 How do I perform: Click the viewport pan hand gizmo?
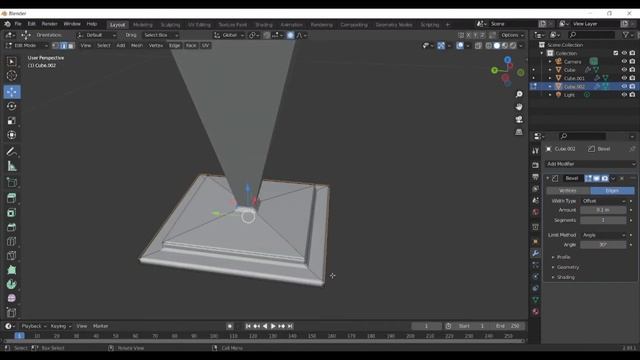click(519, 107)
